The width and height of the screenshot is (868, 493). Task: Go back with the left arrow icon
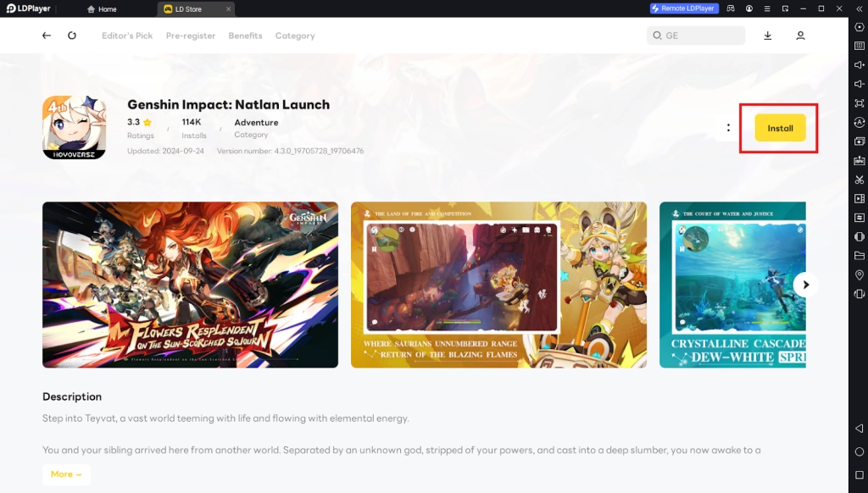pos(47,36)
